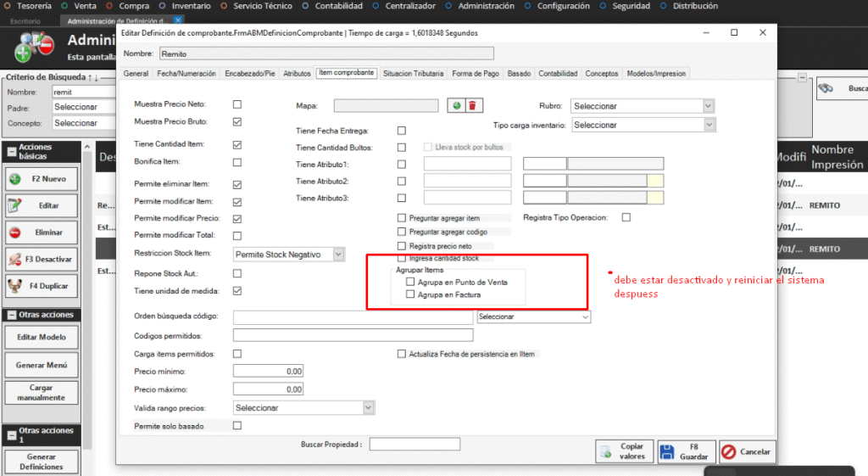Click the Buscar Propiedad input field
868x476 pixels.
(415, 444)
